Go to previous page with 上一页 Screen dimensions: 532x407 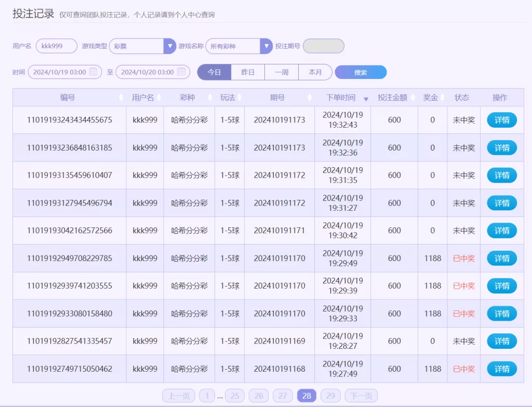click(179, 396)
